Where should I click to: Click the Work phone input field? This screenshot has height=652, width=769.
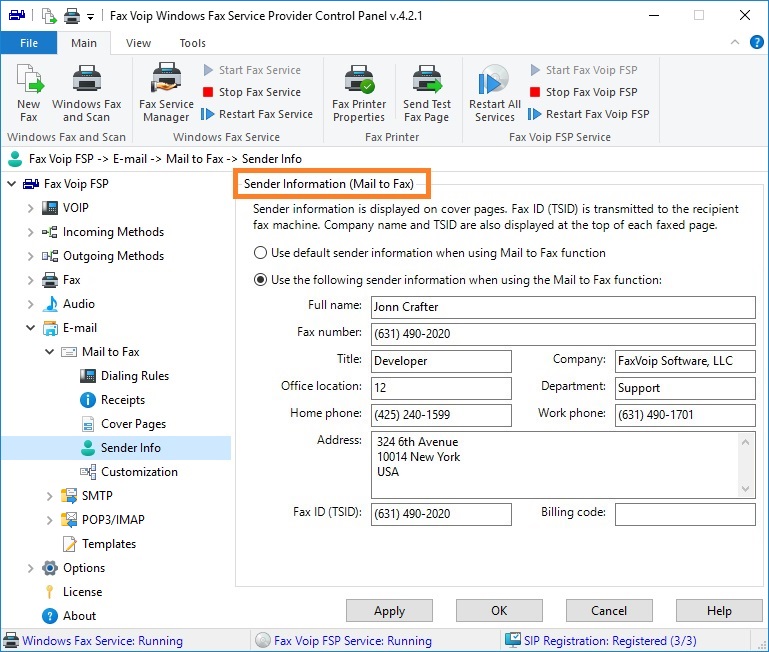click(685, 415)
